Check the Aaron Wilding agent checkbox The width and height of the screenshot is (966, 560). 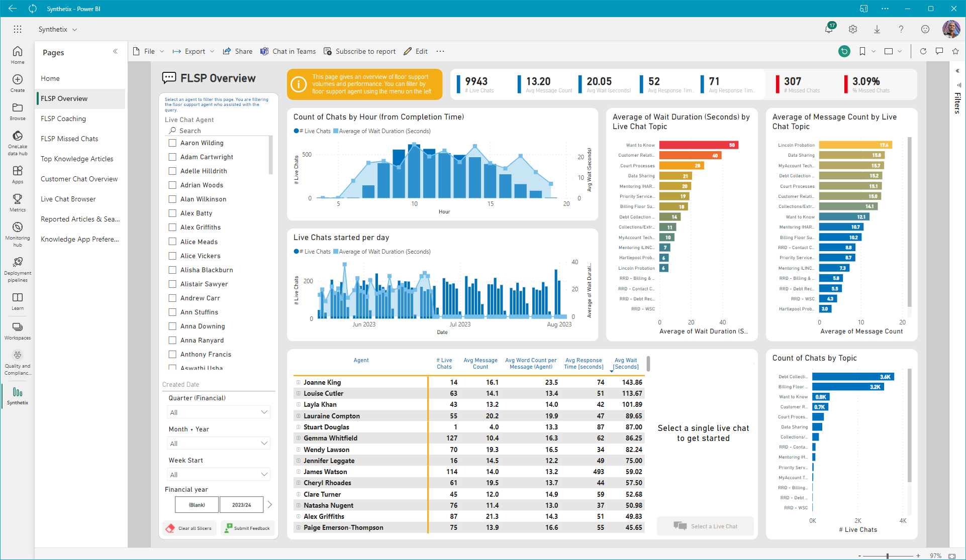(x=172, y=143)
